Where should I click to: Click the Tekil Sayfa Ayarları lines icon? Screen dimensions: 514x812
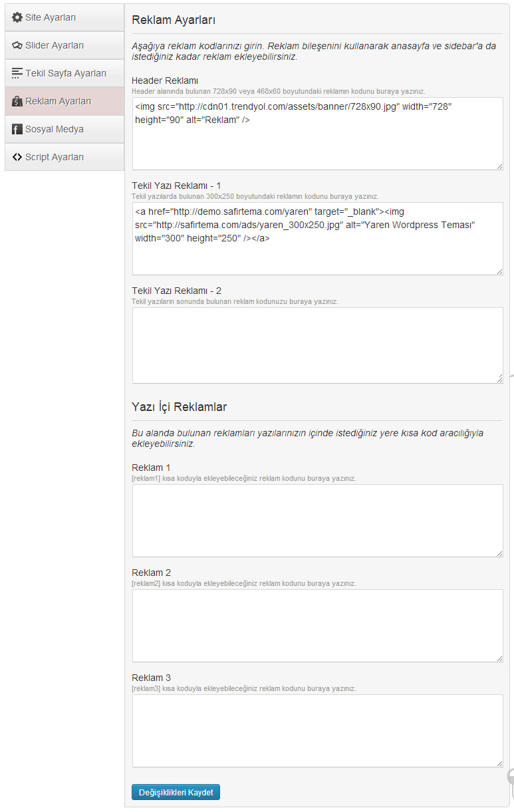coord(17,73)
